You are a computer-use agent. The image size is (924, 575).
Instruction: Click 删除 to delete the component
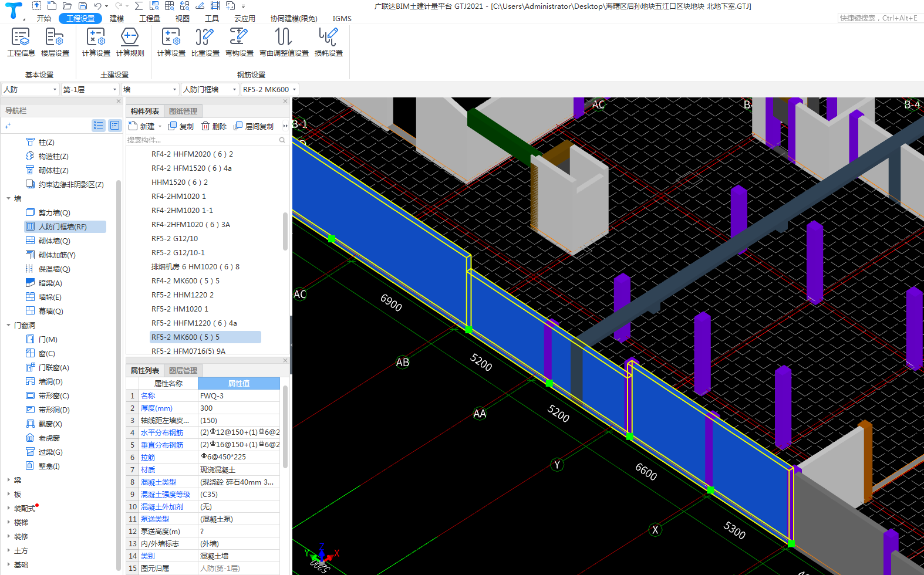click(x=214, y=126)
